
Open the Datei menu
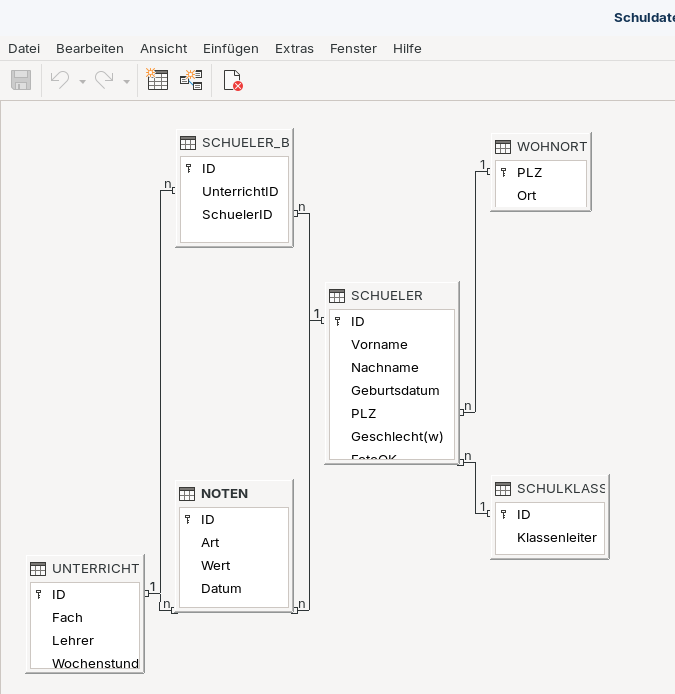[24, 48]
